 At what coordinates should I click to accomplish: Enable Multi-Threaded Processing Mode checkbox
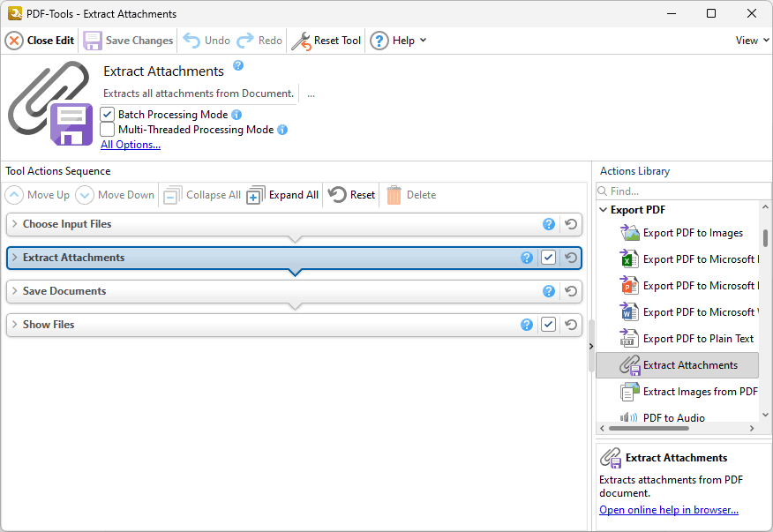coord(107,129)
